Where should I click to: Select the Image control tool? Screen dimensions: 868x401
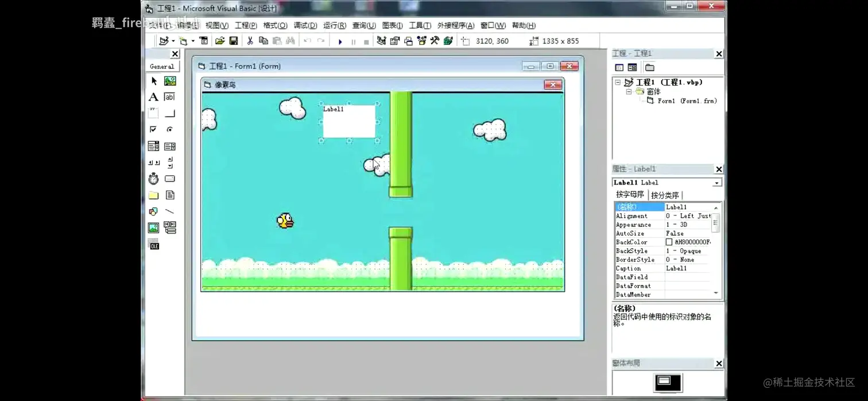pyautogui.click(x=154, y=228)
